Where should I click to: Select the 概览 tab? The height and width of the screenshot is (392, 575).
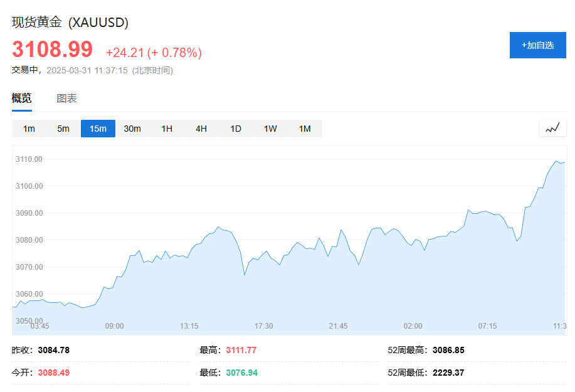click(x=22, y=98)
